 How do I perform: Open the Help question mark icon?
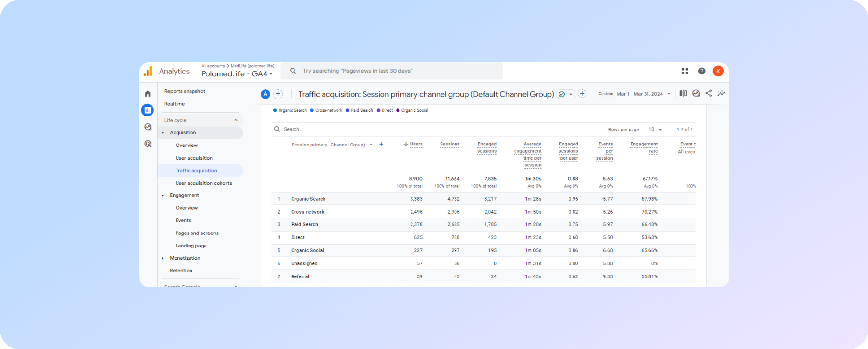coord(702,71)
